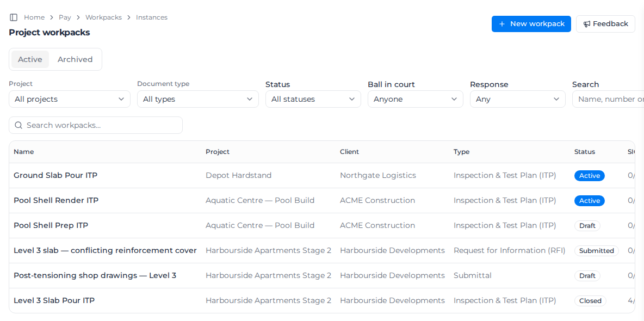Click the Northgate Logistics client cell
The height and width of the screenshot is (321, 644).
coord(378,176)
